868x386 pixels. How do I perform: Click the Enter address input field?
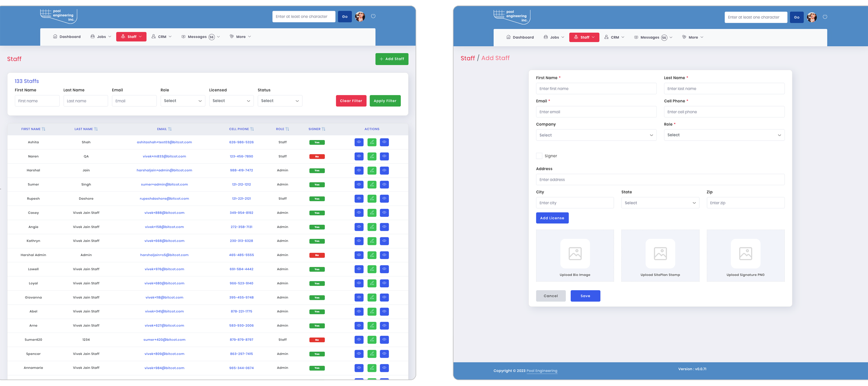[660, 180]
